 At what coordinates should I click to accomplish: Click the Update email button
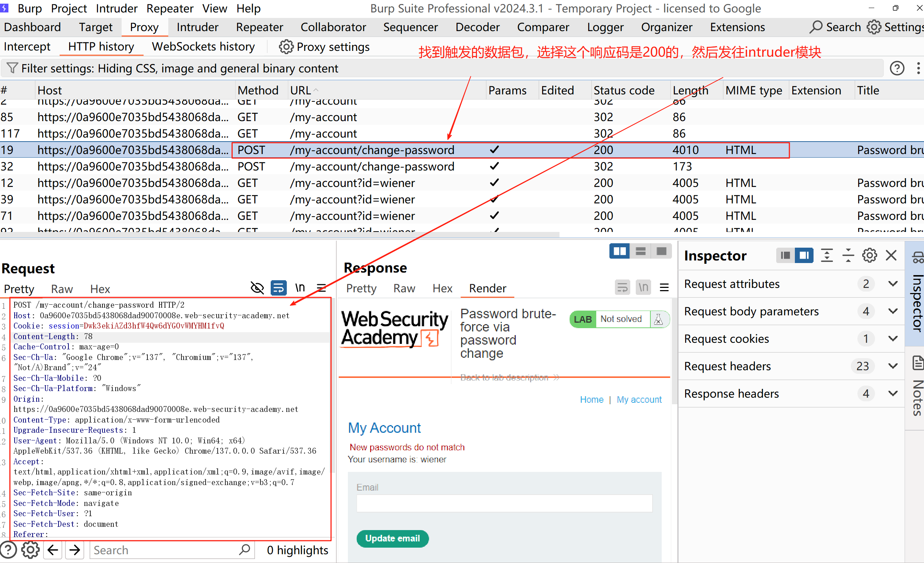(x=392, y=538)
